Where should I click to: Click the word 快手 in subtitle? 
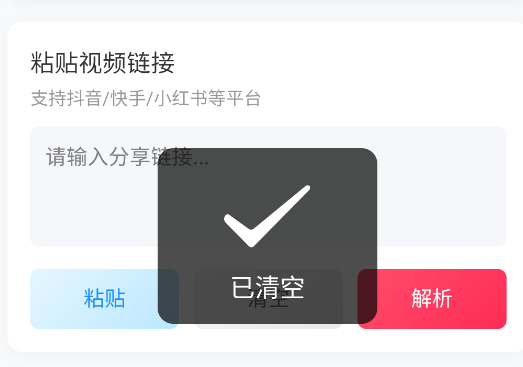(x=128, y=98)
